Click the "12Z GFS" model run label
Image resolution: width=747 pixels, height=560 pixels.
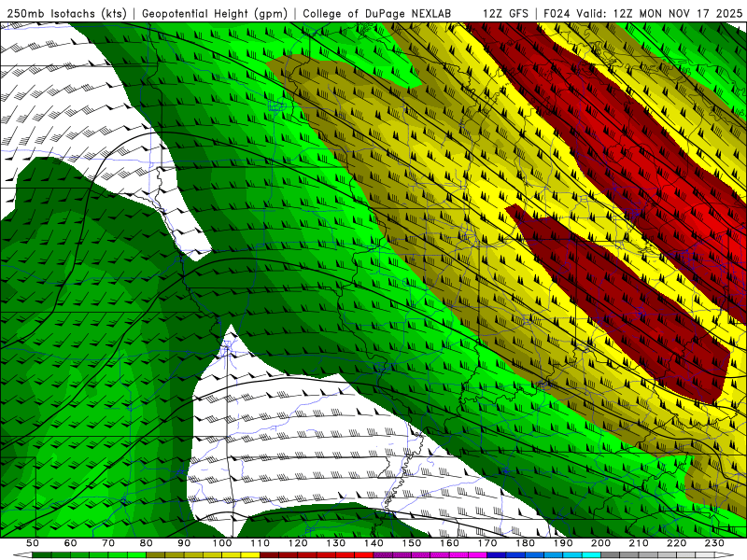(x=505, y=13)
